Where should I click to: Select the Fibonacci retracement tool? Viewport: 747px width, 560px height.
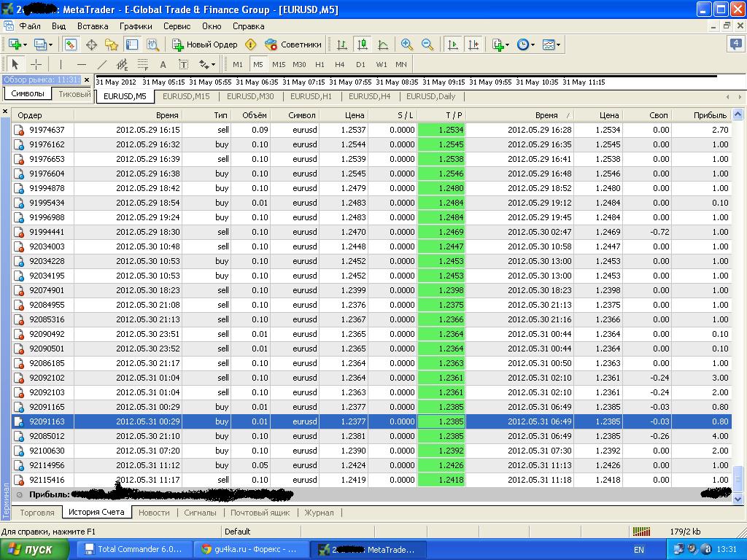tap(142, 64)
